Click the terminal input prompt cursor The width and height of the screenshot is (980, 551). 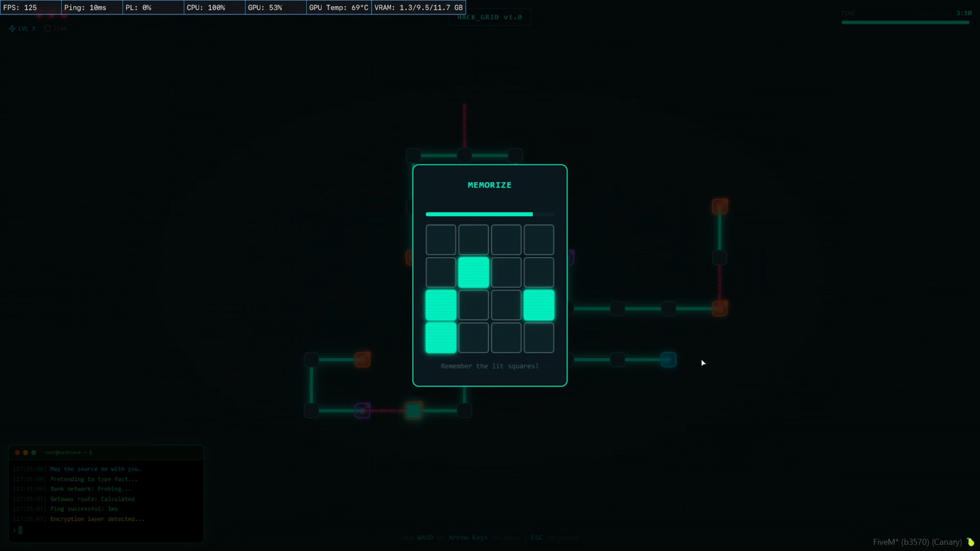point(20,530)
